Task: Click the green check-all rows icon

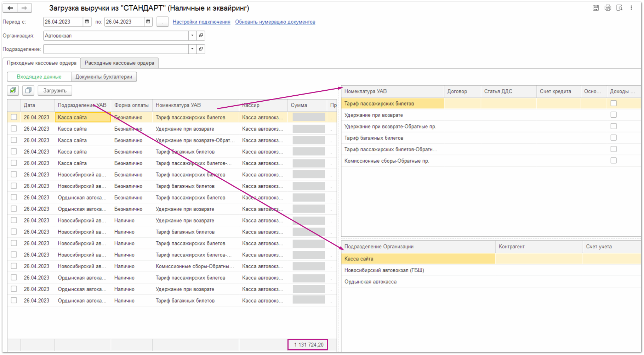Action: tap(13, 91)
